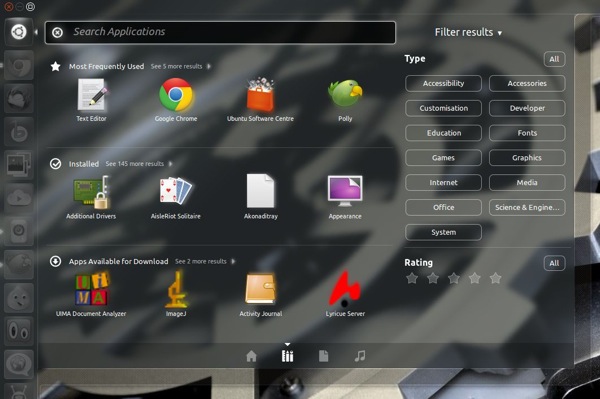This screenshot has width=600, height=399.
Task: Switch to the Music lens
Action: (x=360, y=356)
